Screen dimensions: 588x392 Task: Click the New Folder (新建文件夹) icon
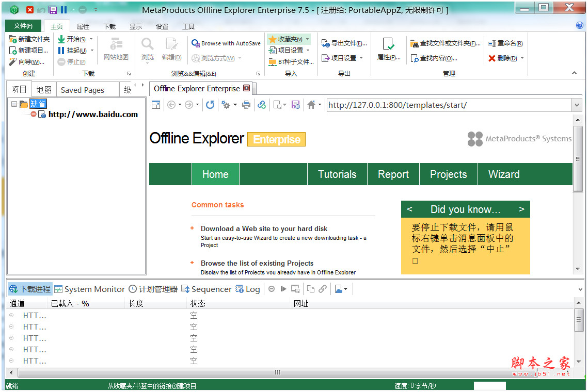tap(13, 39)
